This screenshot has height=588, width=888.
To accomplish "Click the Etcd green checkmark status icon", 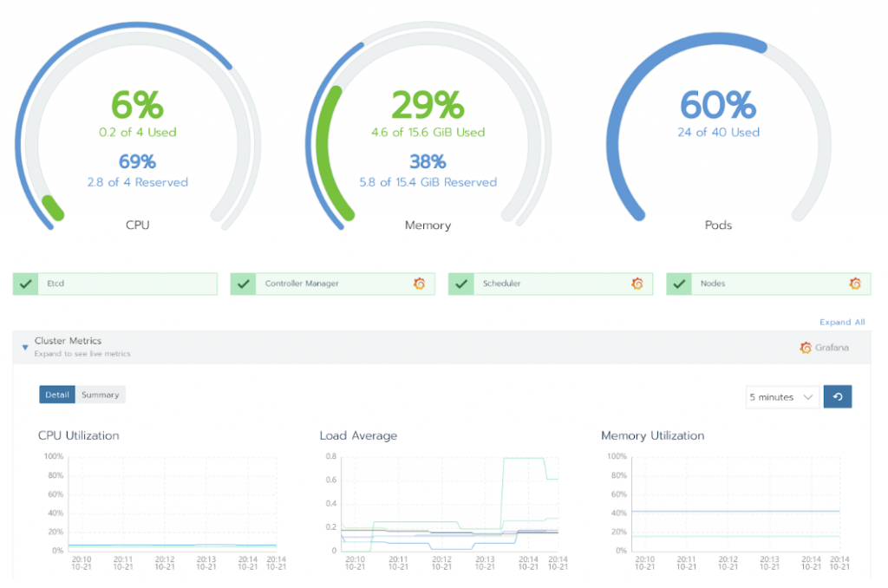I will point(25,284).
